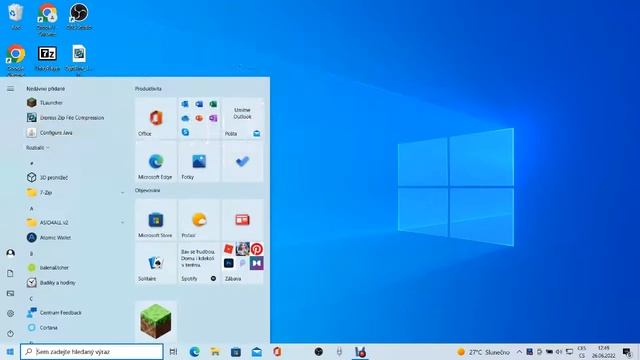Image resolution: width=640 pixels, height=360 pixels.
Task: Open the red News tile
Action: click(243, 220)
